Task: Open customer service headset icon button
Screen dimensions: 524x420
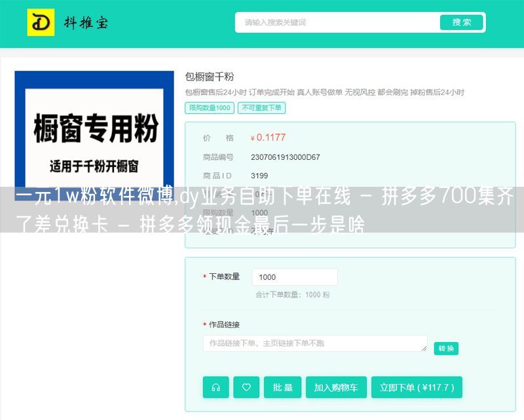Action: [216, 387]
